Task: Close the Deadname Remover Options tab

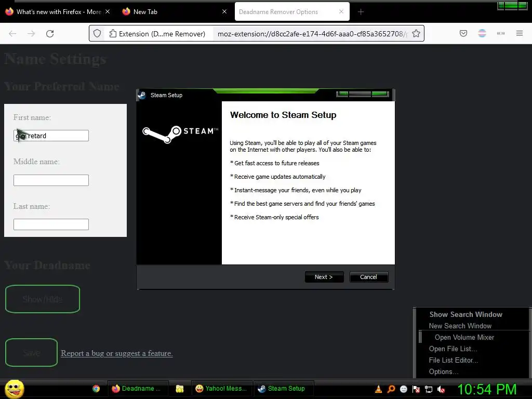Action: pyautogui.click(x=341, y=11)
